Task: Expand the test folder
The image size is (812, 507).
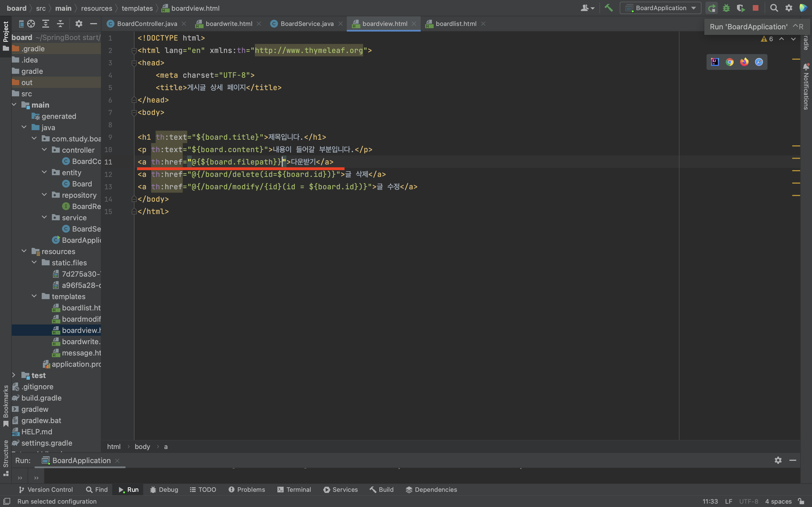Action: point(14,375)
